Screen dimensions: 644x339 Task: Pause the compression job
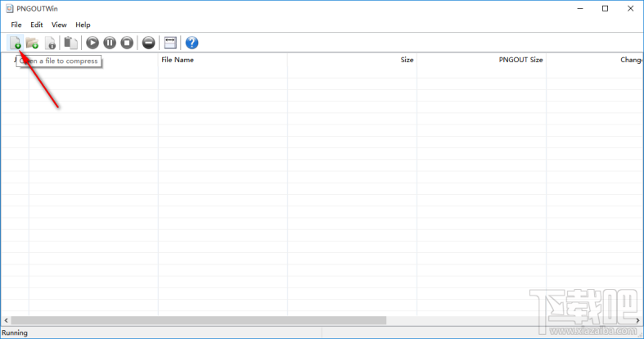(110, 43)
